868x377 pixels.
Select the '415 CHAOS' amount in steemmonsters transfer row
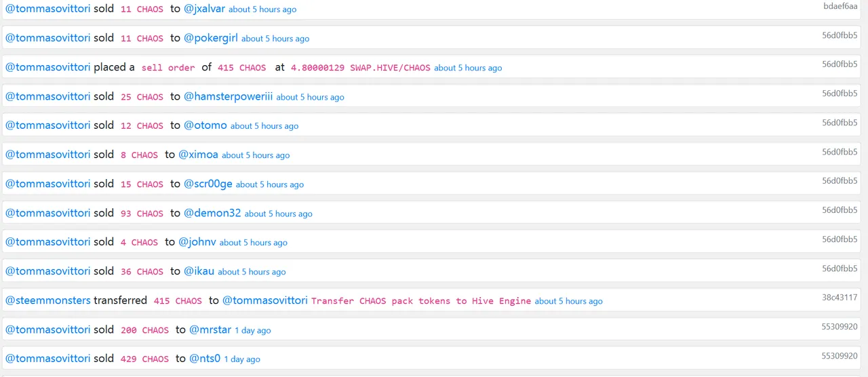tap(178, 301)
